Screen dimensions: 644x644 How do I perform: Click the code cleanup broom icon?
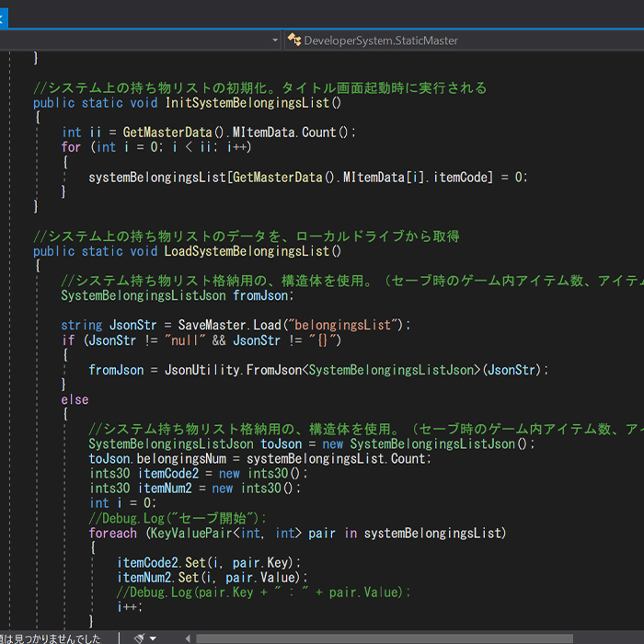tap(138, 638)
